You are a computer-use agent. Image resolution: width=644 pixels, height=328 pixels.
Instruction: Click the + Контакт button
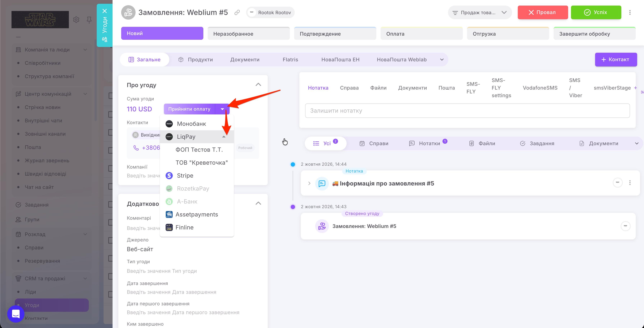616,60
